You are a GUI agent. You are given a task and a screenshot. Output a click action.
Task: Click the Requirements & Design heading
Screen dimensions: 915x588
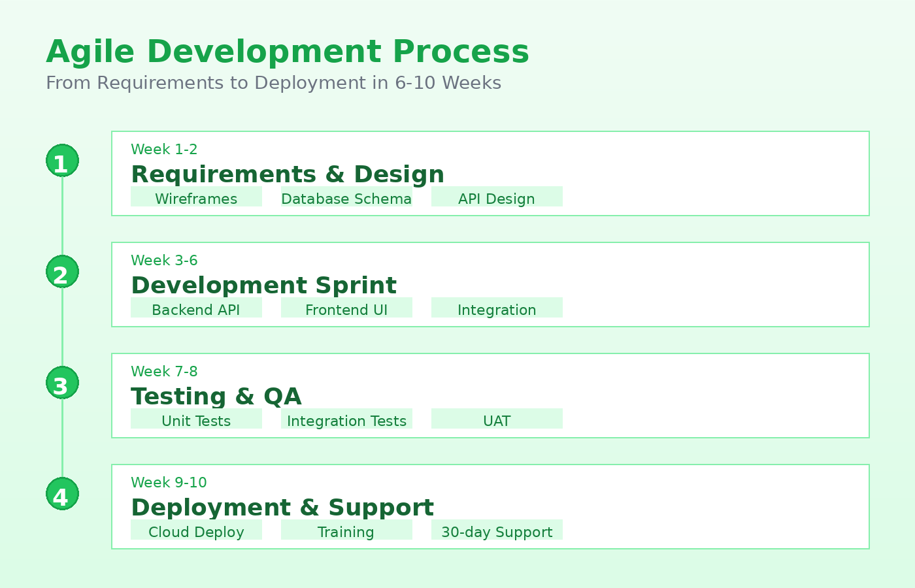(288, 174)
